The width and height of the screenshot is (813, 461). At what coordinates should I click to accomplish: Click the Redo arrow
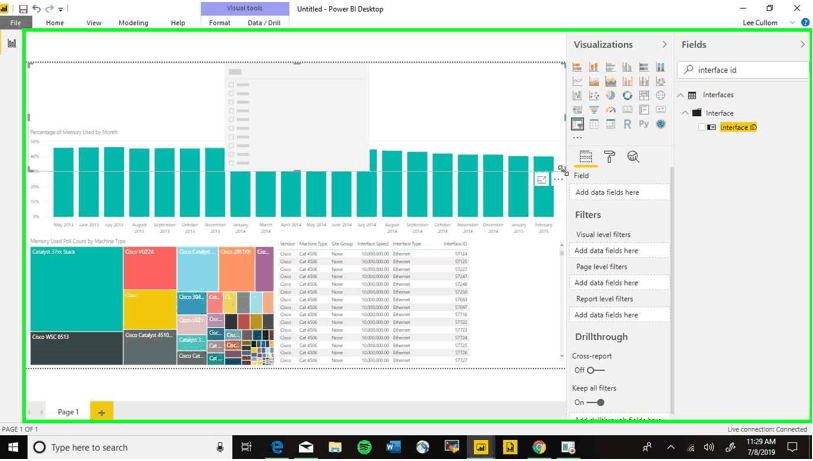click(49, 9)
